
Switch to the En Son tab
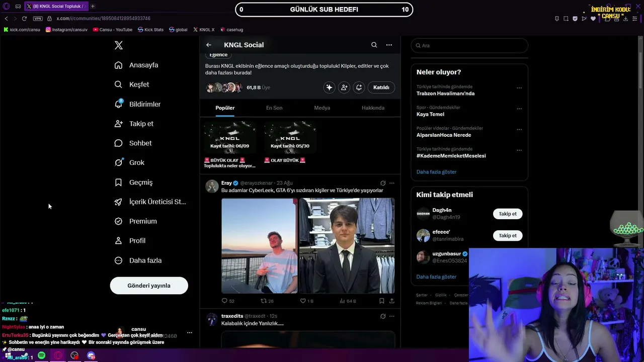coord(274,108)
